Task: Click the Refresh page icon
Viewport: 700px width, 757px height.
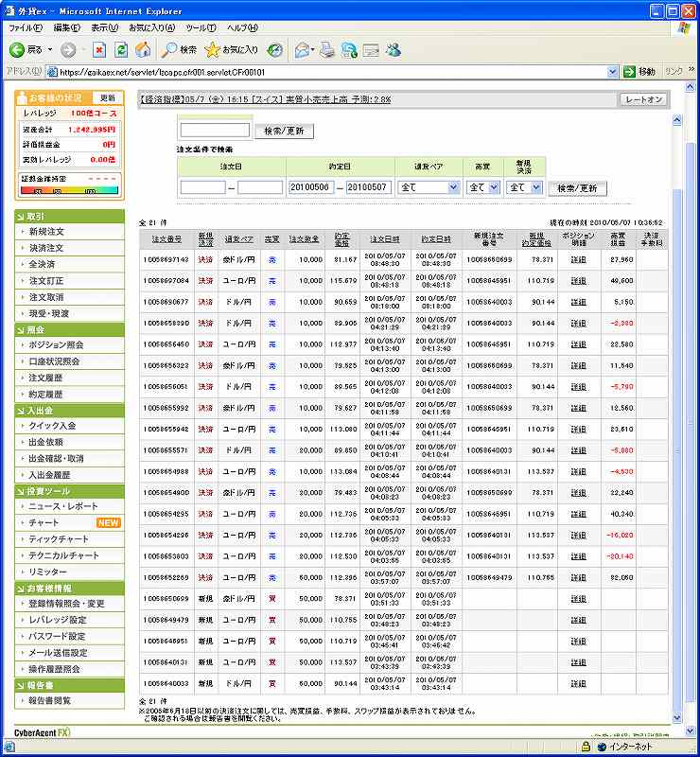Action: (x=121, y=50)
